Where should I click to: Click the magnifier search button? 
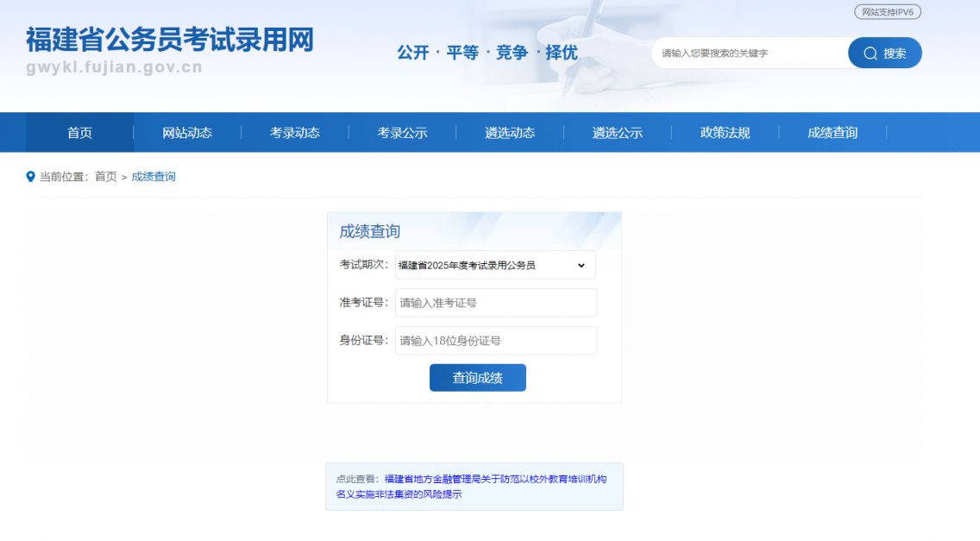coord(884,53)
